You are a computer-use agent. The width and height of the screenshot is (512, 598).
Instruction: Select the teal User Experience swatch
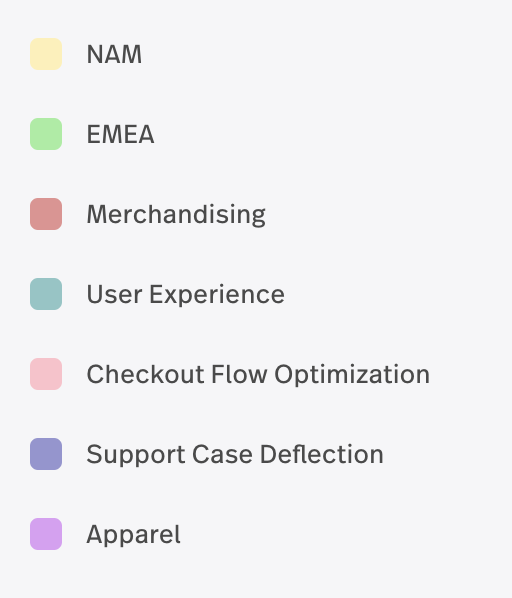tap(46, 294)
